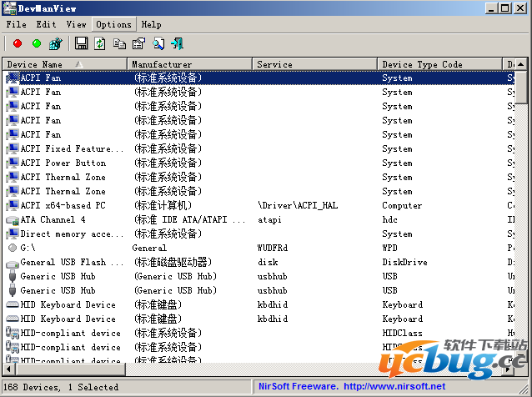
Task: Click the WPD device type cell
Action: [389, 248]
